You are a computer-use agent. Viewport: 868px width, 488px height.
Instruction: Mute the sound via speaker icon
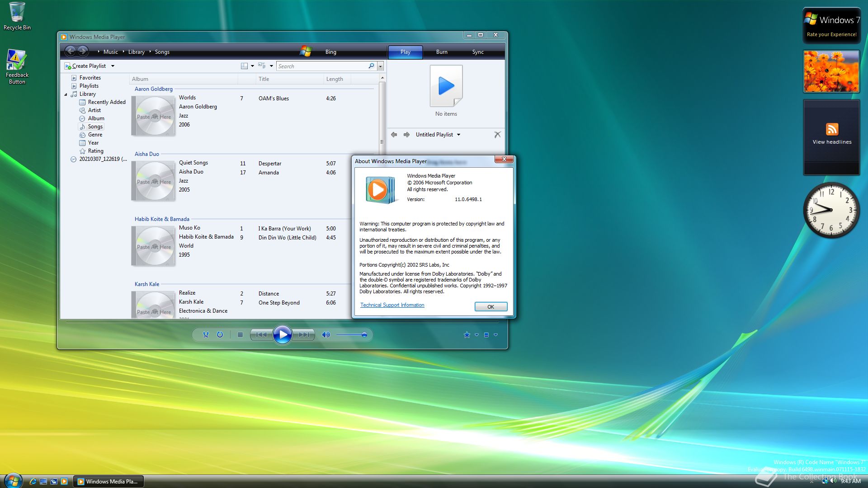[x=326, y=335]
